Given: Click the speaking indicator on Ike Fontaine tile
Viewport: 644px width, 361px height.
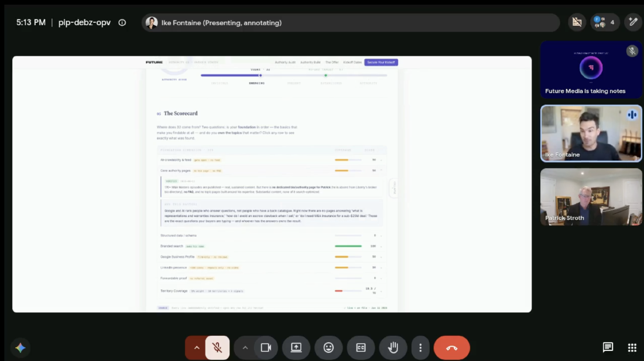Looking at the screenshot, I should pyautogui.click(x=632, y=115).
